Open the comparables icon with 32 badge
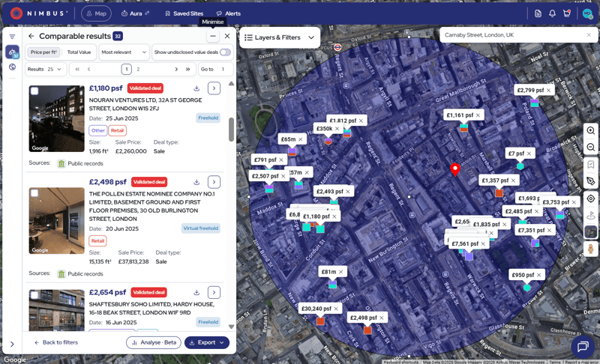The height and width of the screenshot is (364, 600). [x=12, y=52]
